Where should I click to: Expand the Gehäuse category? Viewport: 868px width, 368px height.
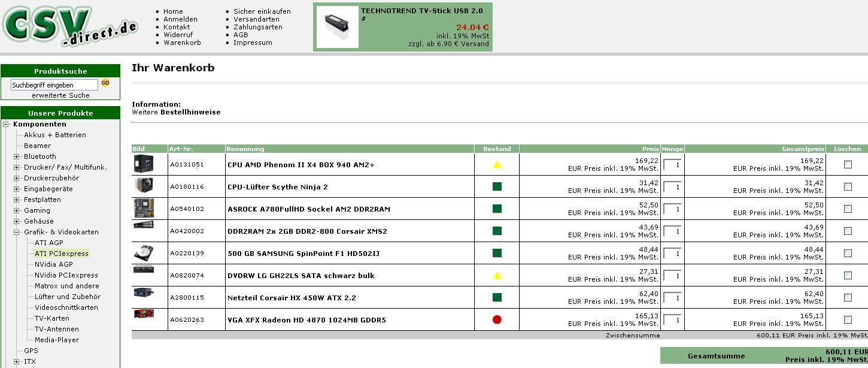pyautogui.click(x=17, y=221)
